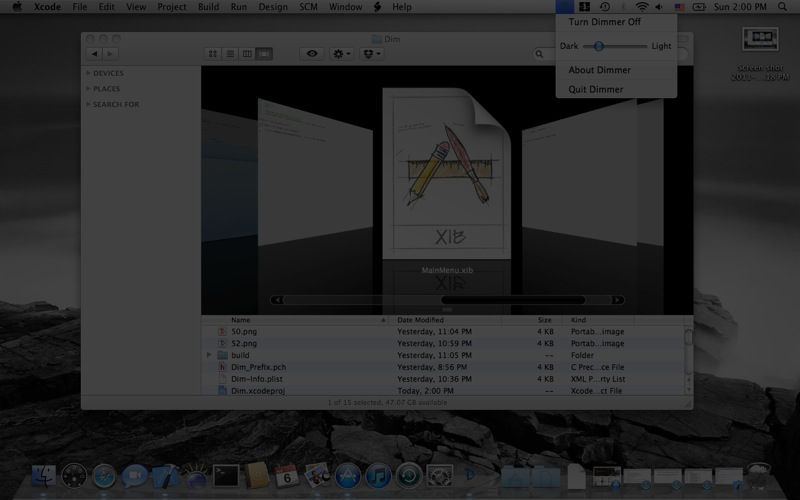Viewport: 800px width, 500px height.
Task: Open the Wi-Fi status menu
Action: point(642,7)
